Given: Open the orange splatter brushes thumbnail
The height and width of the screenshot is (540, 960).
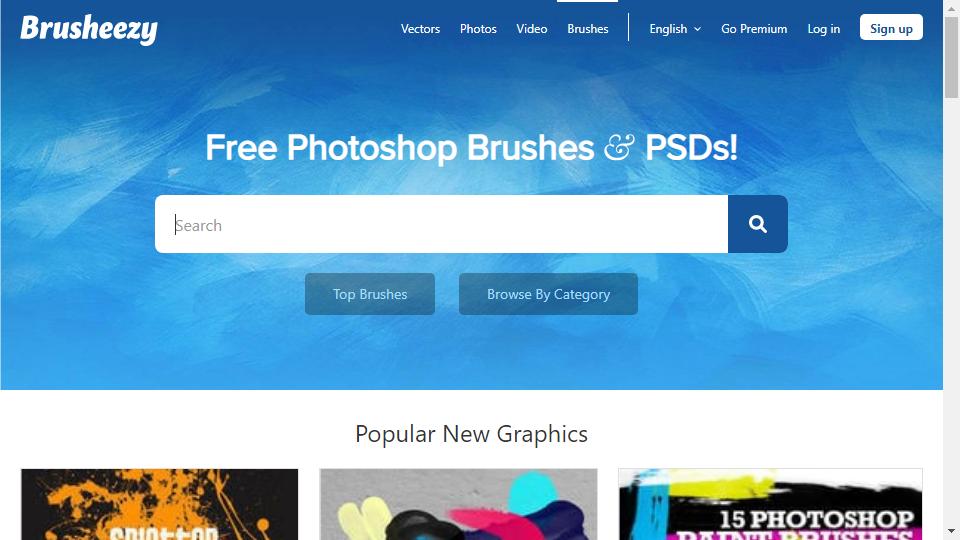Looking at the screenshot, I should (159, 504).
